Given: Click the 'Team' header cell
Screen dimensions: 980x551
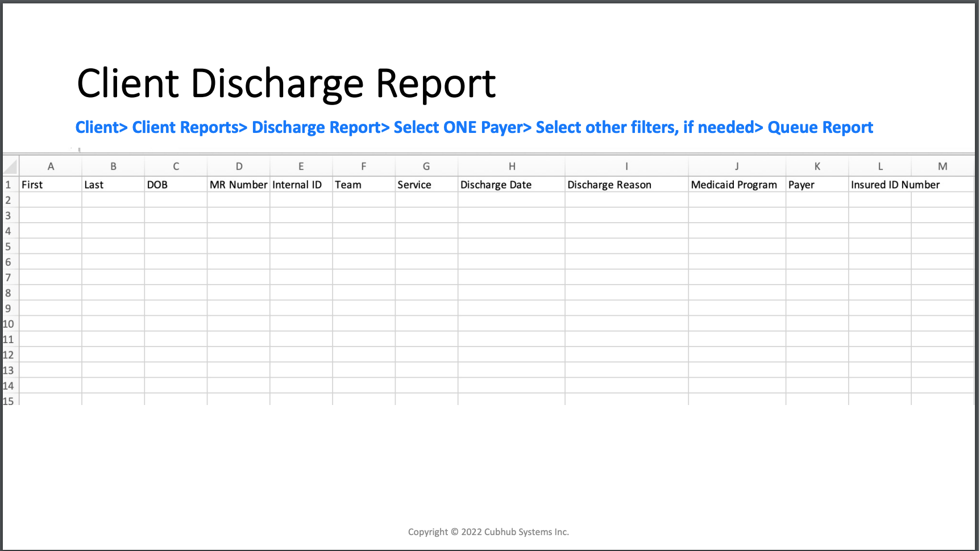Looking at the screenshot, I should (364, 185).
